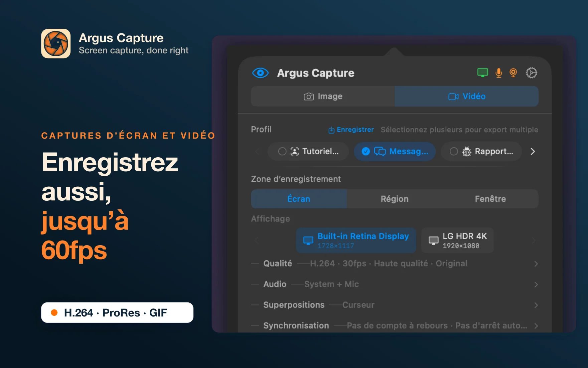Show next displays with right chevron
This screenshot has height=368, width=588.
[x=533, y=240]
